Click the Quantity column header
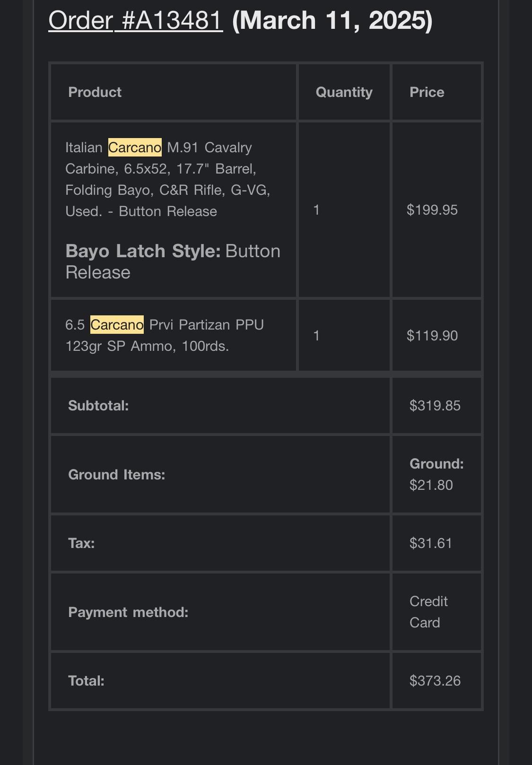The width and height of the screenshot is (532, 765). point(344,92)
